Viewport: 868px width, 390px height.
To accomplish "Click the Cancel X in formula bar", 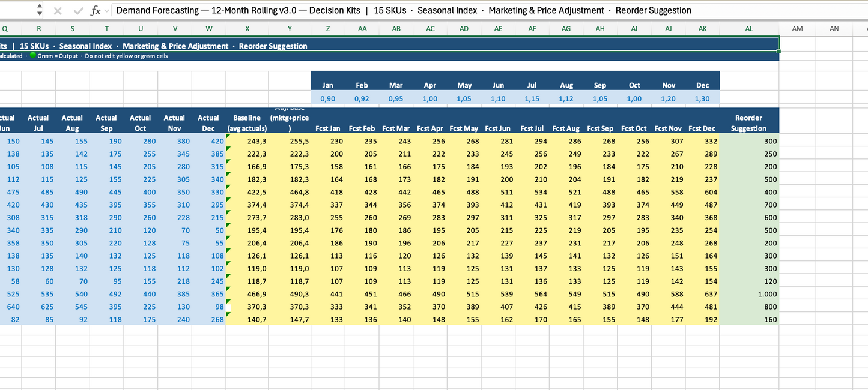I will (x=58, y=11).
